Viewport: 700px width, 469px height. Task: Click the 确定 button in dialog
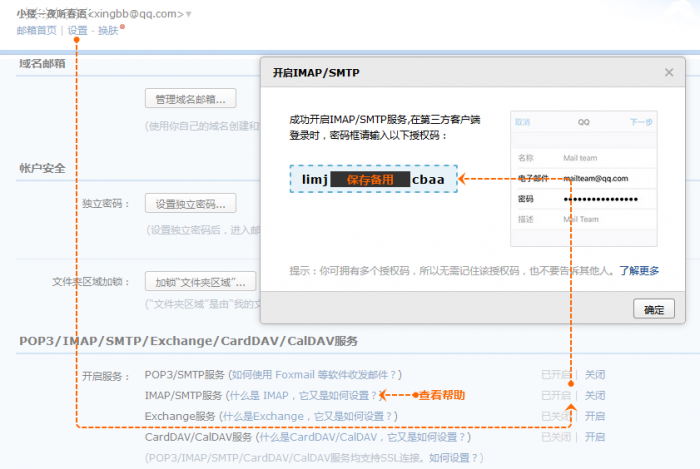pyautogui.click(x=654, y=309)
